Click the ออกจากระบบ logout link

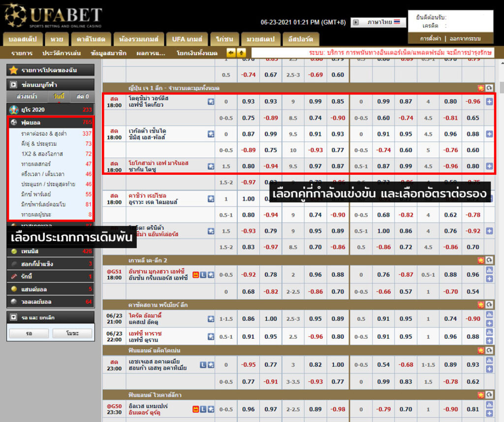pyautogui.click(x=465, y=38)
